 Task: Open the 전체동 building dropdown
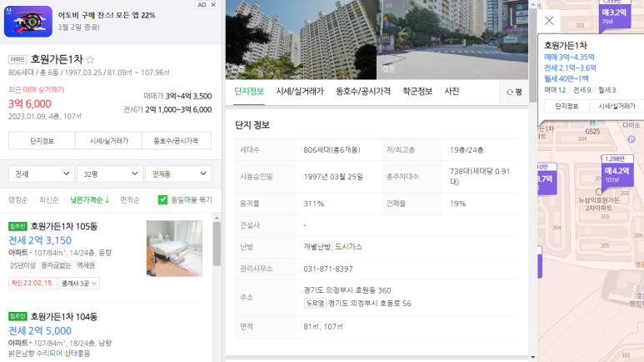click(x=178, y=174)
